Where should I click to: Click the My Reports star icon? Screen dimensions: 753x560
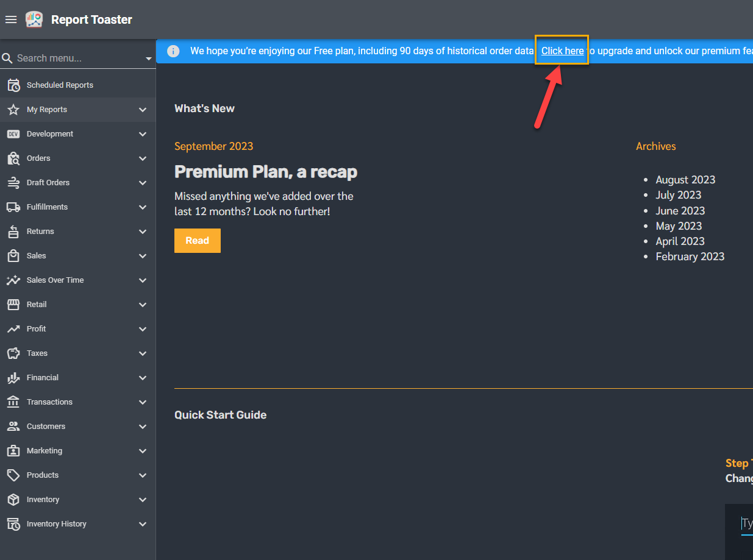pos(13,110)
